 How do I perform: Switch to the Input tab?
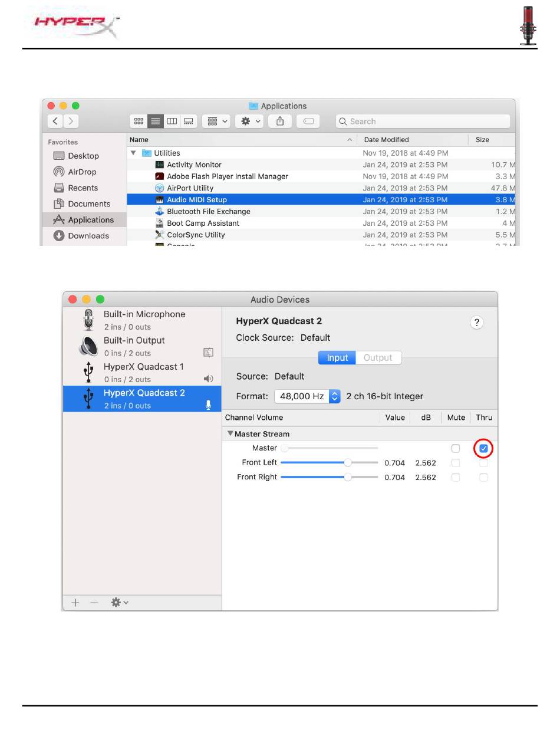pyautogui.click(x=337, y=357)
